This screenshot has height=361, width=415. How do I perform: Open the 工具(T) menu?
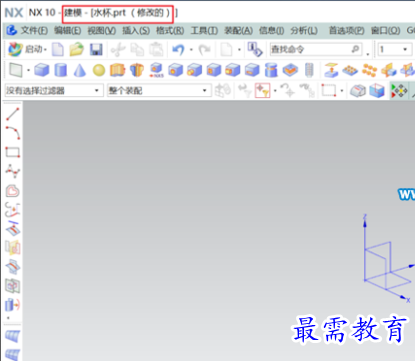click(x=204, y=31)
